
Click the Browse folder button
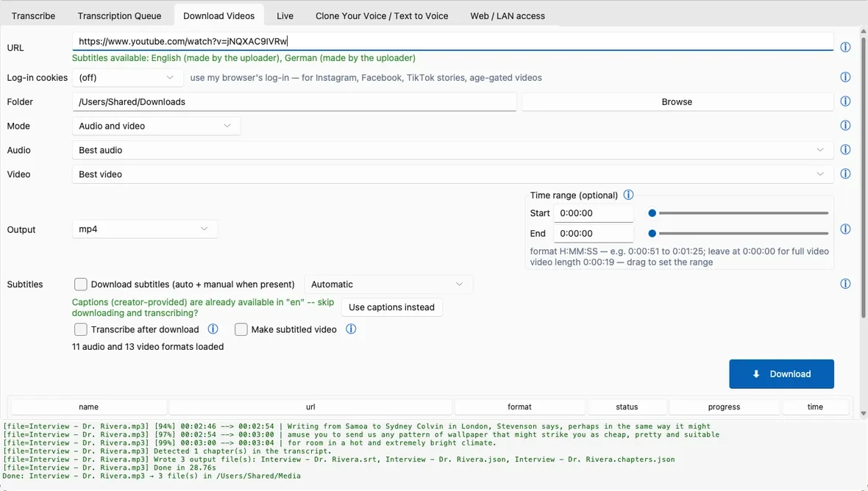pos(677,101)
